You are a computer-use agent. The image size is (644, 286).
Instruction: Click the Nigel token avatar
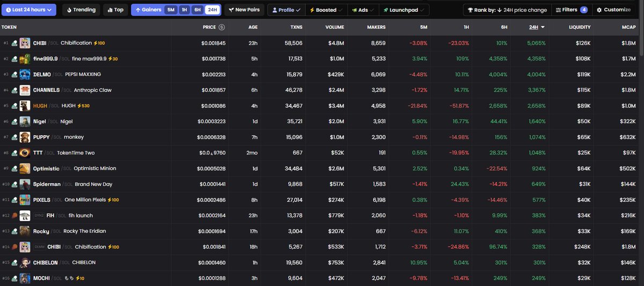coord(25,121)
